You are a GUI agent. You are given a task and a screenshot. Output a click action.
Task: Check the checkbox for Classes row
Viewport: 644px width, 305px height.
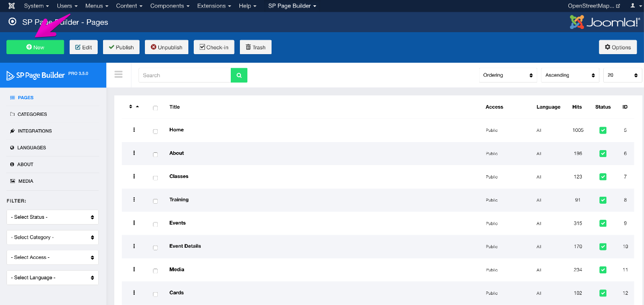[155, 177]
